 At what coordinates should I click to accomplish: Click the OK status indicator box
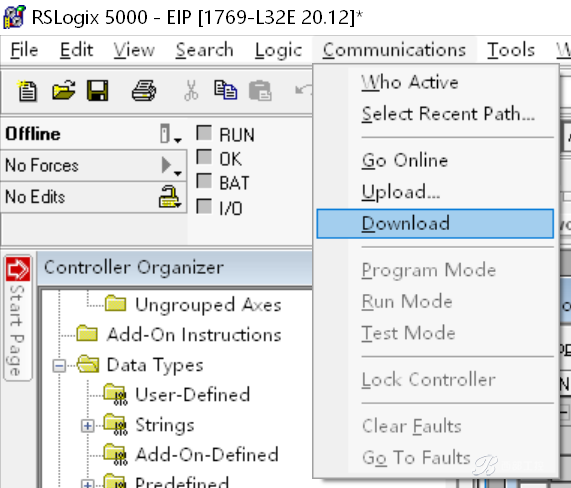204,157
